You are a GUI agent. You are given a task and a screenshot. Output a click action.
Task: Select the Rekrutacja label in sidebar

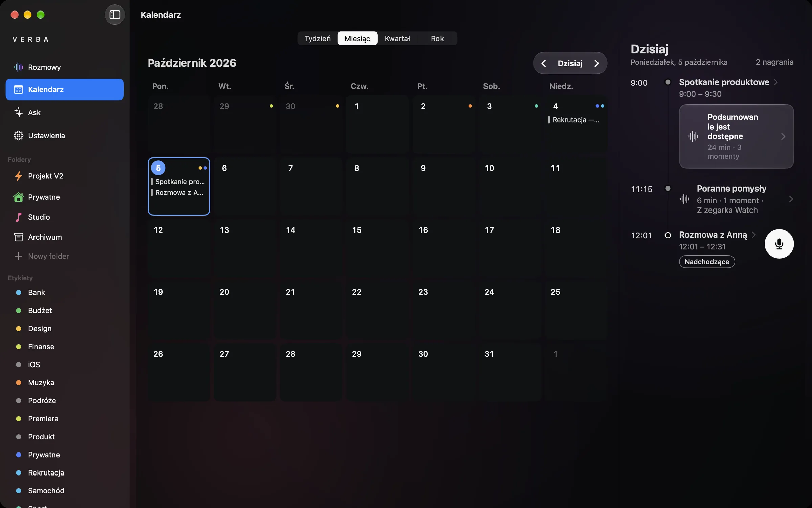tap(46, 473)
